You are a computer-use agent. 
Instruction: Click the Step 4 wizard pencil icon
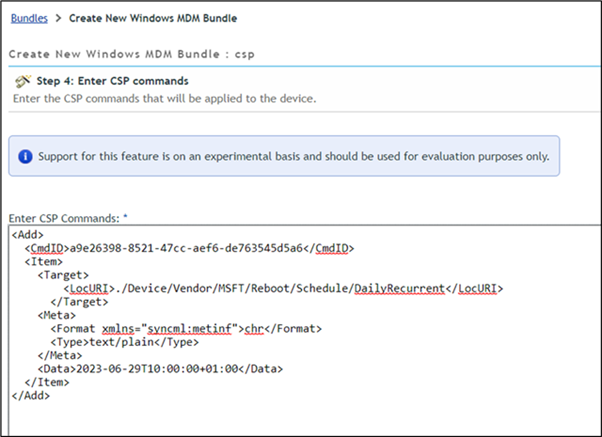coord(23,80)
